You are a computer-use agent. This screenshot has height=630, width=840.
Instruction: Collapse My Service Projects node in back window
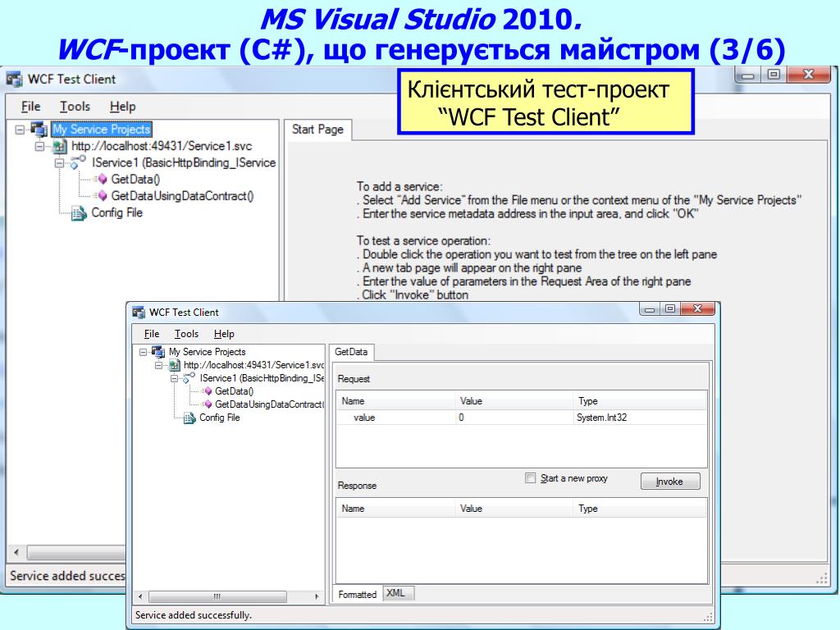pyautogui.click(x=20, y=130)
